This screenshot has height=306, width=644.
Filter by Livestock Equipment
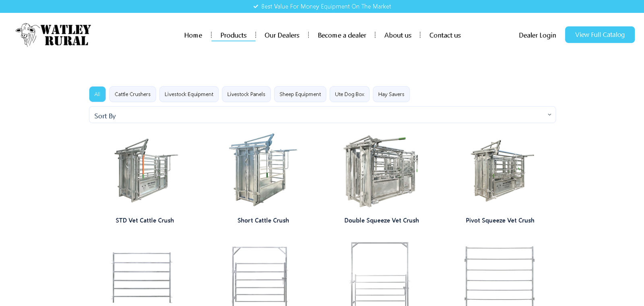189,94
